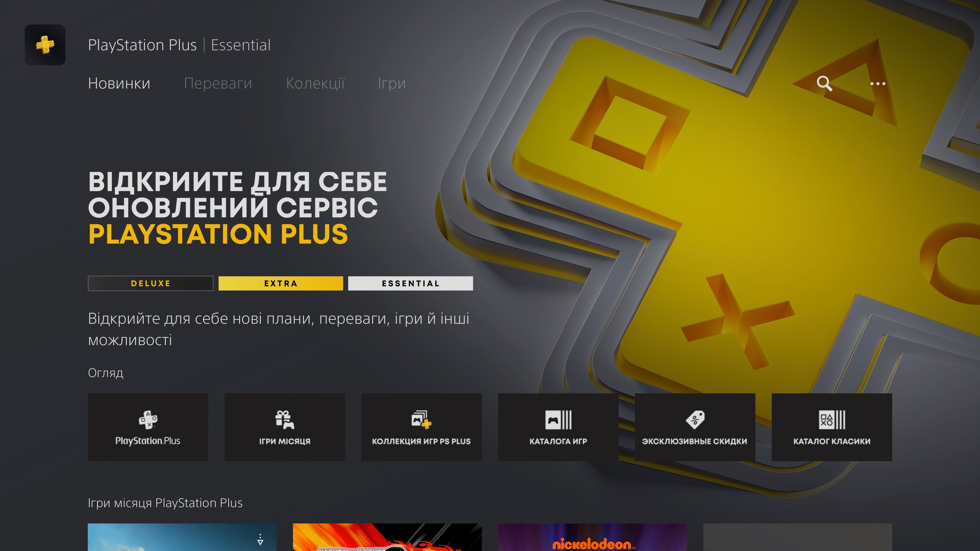
Task: Click the 'Ігри місяця PlayStation Plus' section heading
Action: click(x=165, y=503)
